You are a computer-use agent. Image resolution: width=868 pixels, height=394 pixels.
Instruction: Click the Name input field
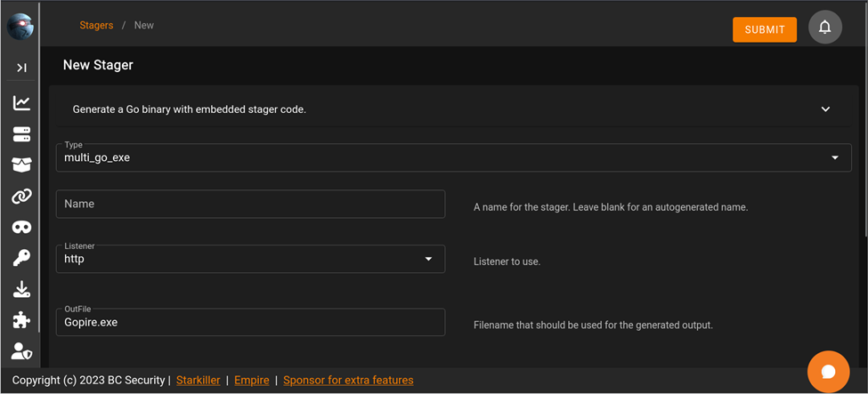pos(250,204)
